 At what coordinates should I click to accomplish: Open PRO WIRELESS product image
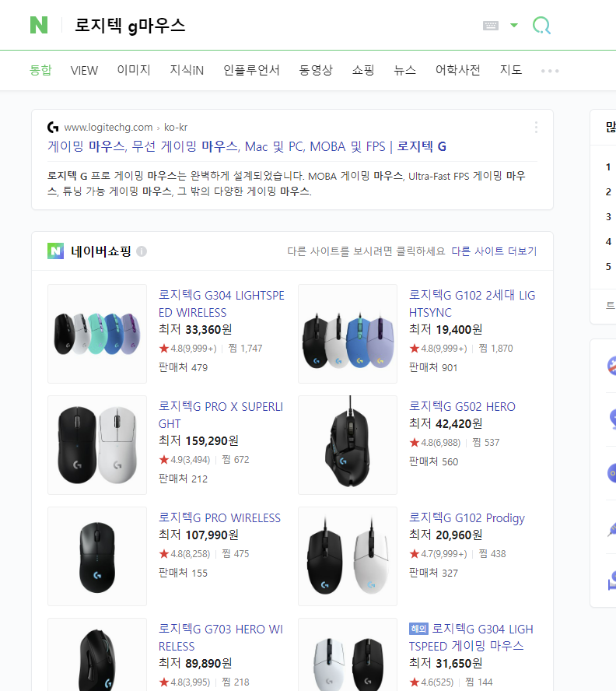pos(97,556)
